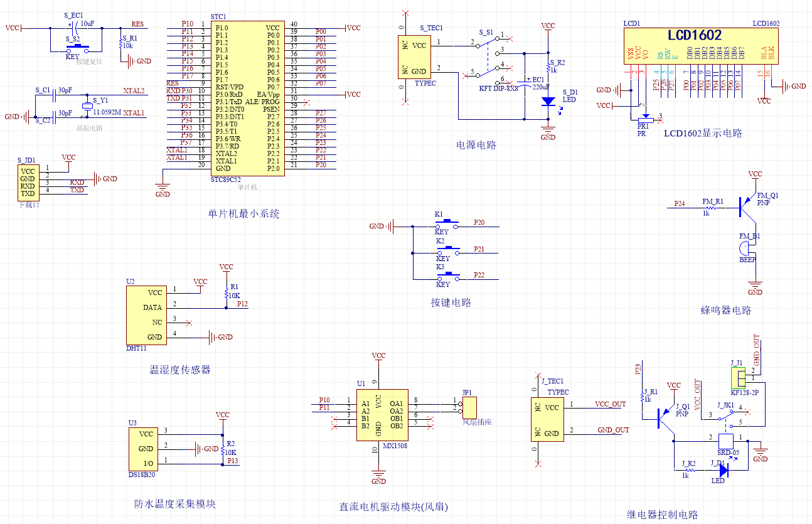Click the 'GND_OUT' net label on J_TEC1
The height and width of the screenshot is (524, 812).
612,430
